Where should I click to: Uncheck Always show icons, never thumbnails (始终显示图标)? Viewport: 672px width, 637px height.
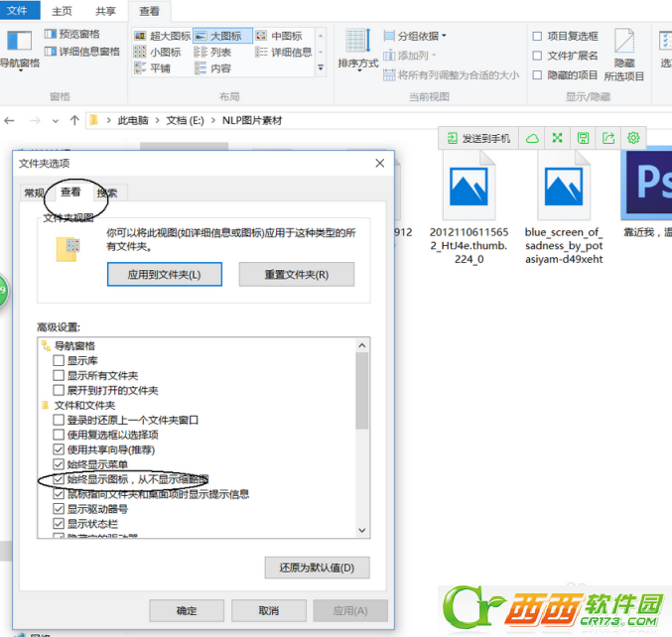point(59,479)
